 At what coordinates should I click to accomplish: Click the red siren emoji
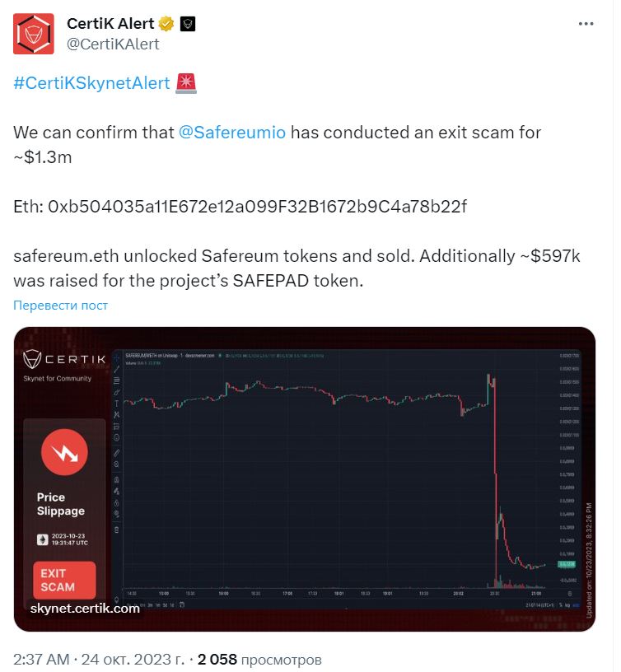[186, 82]
